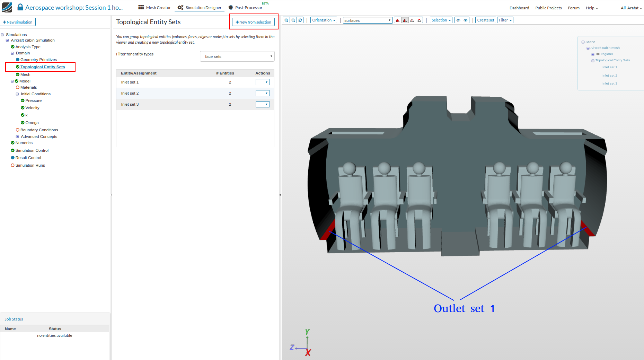Select surfaces with edges render mode

pyautogui.click(x=405, y=20)
